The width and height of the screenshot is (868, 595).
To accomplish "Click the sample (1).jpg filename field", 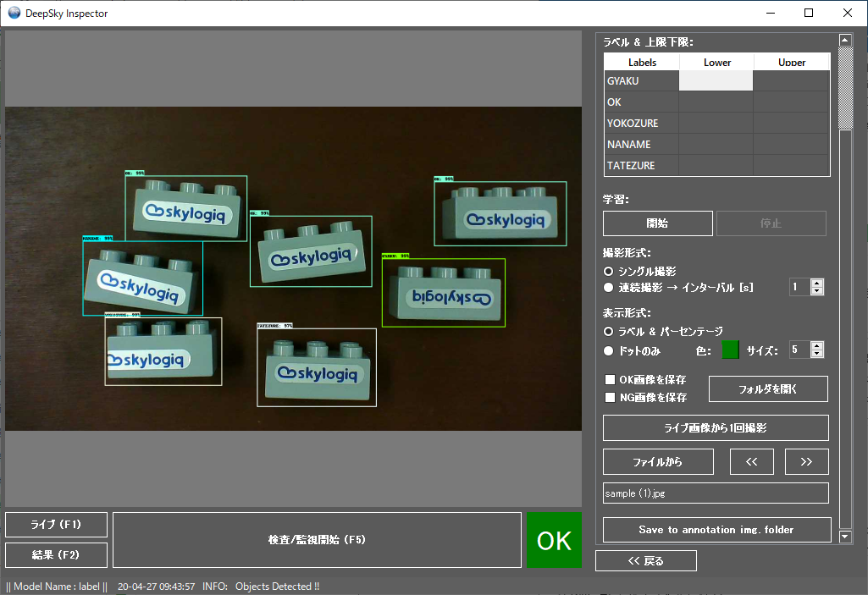I will tap(716, 493).
